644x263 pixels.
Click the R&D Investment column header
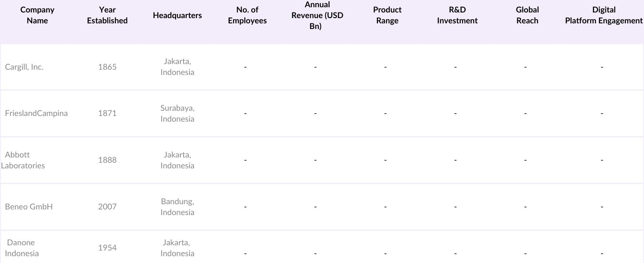[457, 15]
